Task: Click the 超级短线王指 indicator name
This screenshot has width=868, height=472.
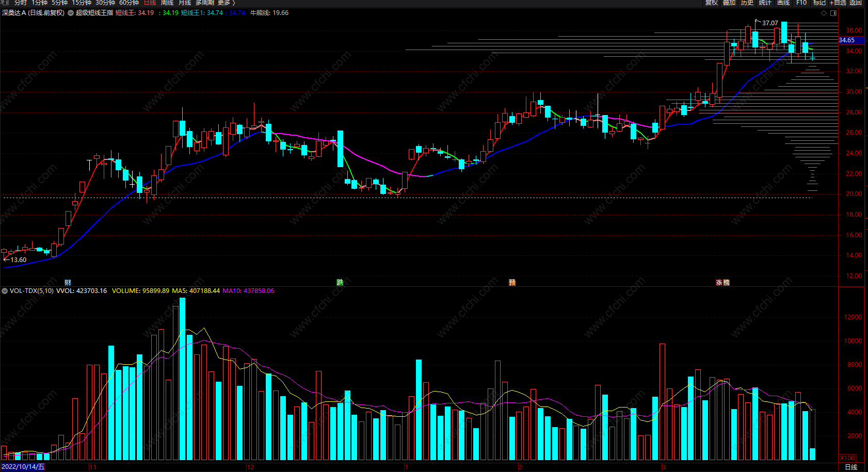Action: pyautogui.click(x=94, y=13)
